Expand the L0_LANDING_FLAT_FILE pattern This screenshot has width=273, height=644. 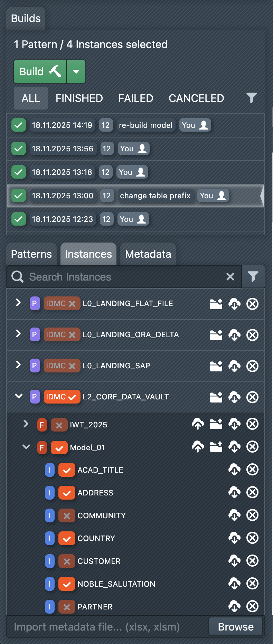pos(18,303)
